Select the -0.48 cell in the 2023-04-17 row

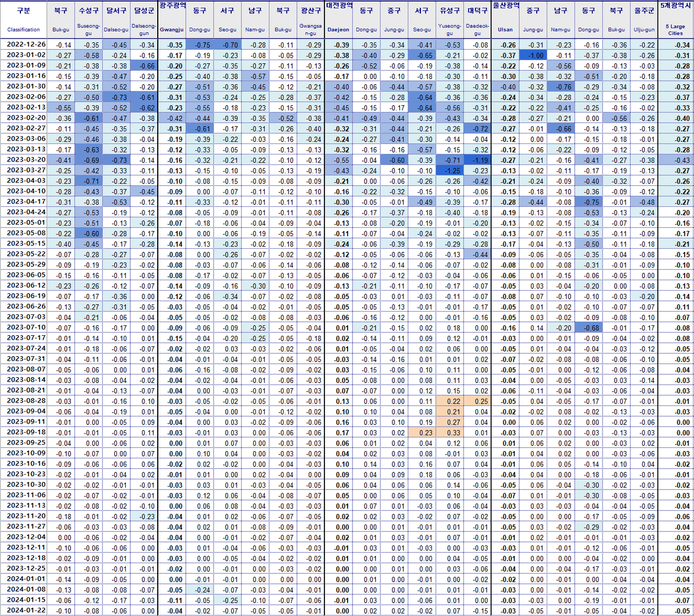(643, 202)
